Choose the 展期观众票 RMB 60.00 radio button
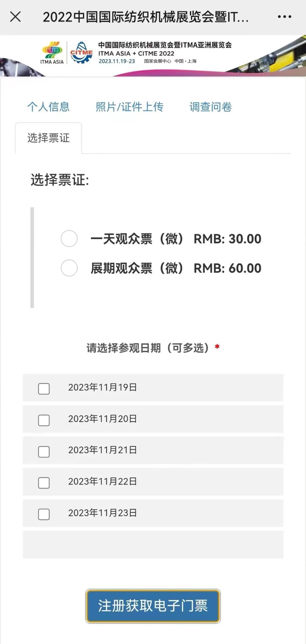The image size is (306, 644). pyautogui.click(x=69, y=268)
